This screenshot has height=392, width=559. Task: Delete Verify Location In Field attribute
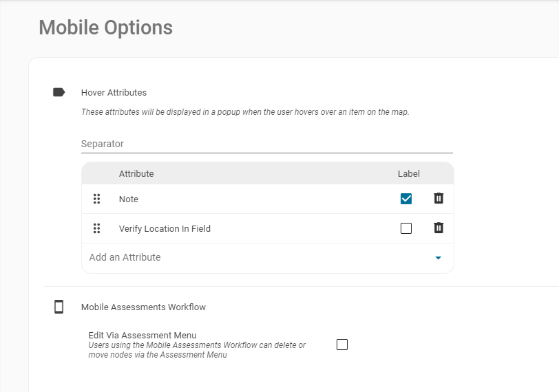[x=439, y=228]
